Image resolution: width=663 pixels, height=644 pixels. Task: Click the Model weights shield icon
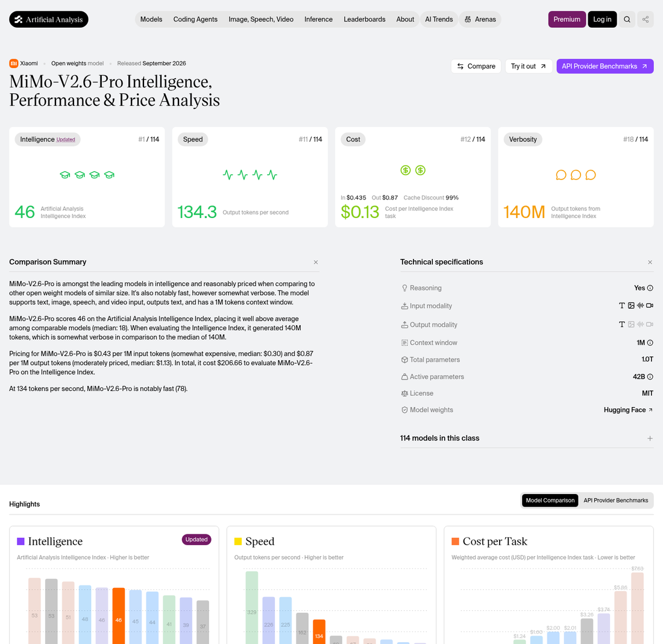[x=404, y=410]
